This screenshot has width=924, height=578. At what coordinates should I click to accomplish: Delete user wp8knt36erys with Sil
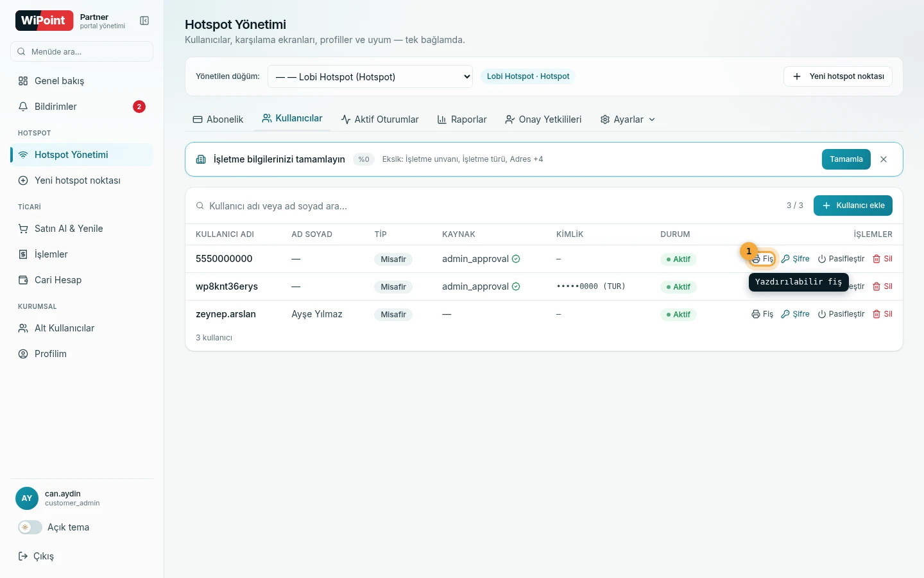[882, 286]
